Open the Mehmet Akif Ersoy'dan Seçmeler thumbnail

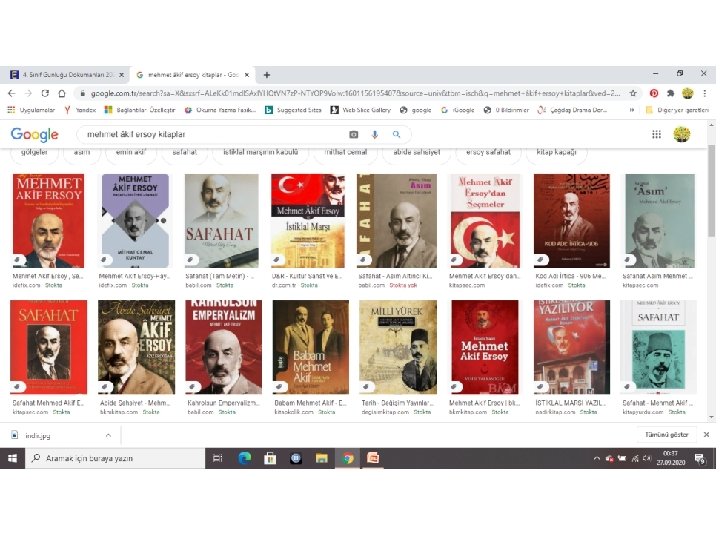(485, 221)
